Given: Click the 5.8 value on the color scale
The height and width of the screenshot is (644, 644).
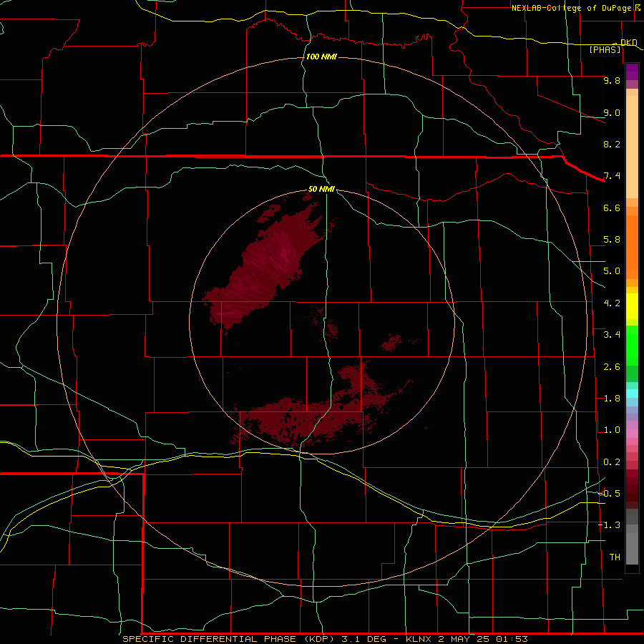Looking at the screenshot, I should coord(612,240).
